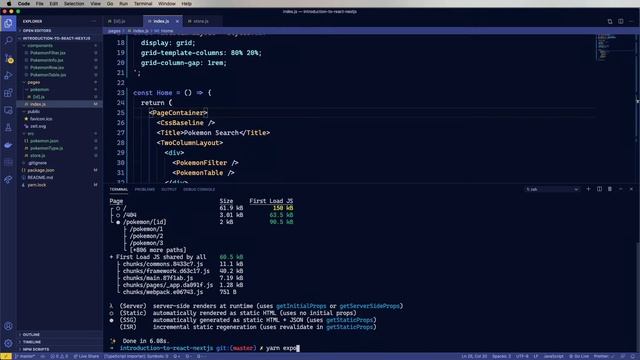Click Live Share in the status bar
The image size is (640, 360).
(86, 356)
